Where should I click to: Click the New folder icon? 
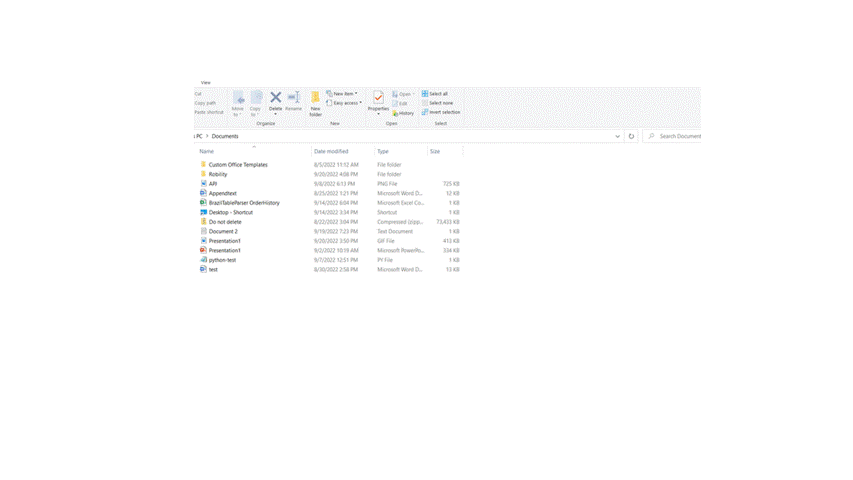315,98
